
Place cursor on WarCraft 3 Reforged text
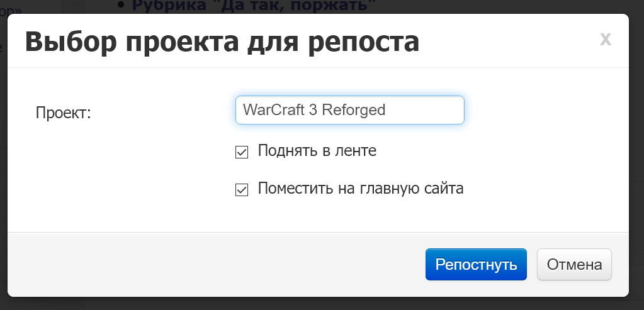tap(314, 110)
